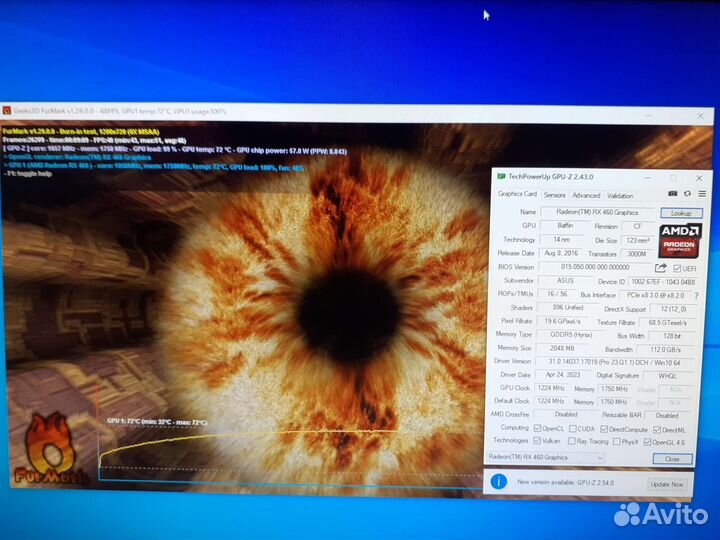720x540 pixels.
Task: Switch to the Validation tab
Action: pos(620,196)
